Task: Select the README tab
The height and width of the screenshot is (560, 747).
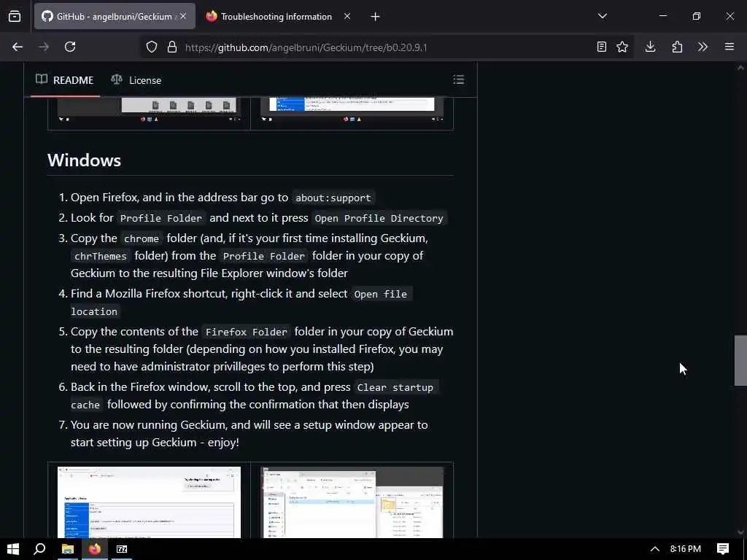Action: [x=65, y=80]
